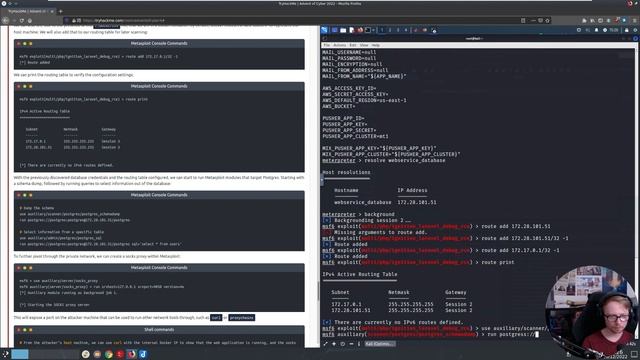
Task: Click the plus icon in VM bottom bar
Action: click(x=334, y=344)
